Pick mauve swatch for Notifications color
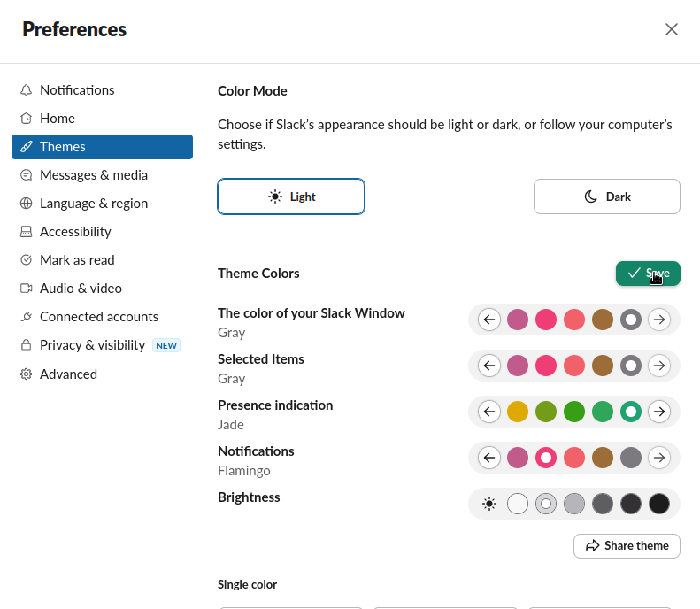This screenshot has height=609, width=700. click(x=518, y=458)
